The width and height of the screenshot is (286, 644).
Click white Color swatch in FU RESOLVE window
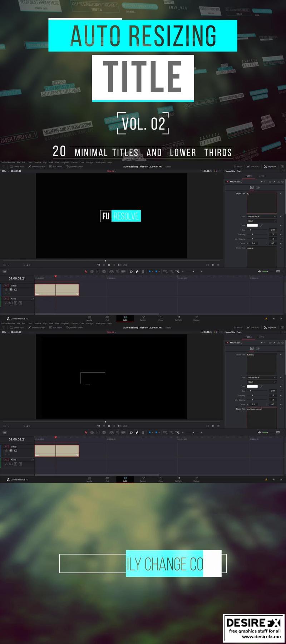pos(252,225)
